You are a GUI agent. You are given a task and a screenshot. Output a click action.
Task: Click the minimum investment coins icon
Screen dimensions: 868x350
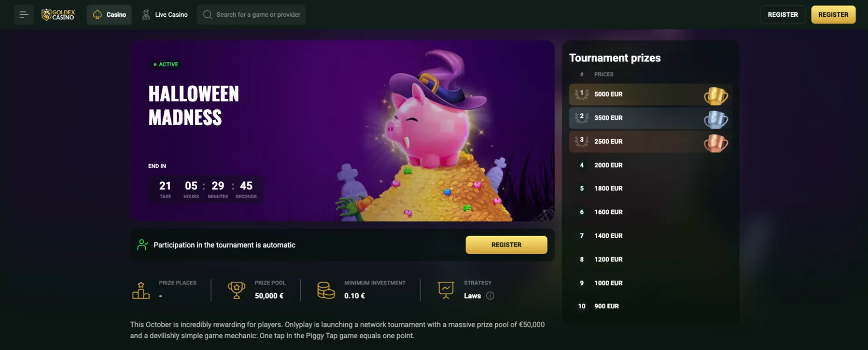(326, 290)
